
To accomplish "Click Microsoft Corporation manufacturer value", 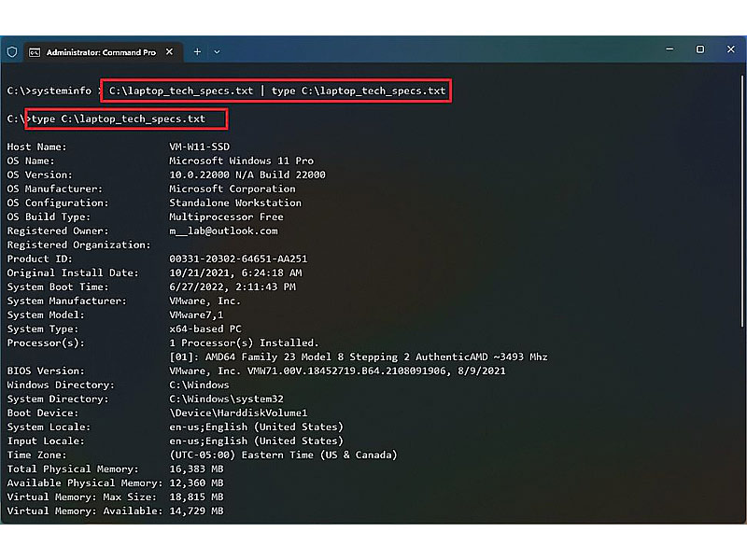I will 233,189.
